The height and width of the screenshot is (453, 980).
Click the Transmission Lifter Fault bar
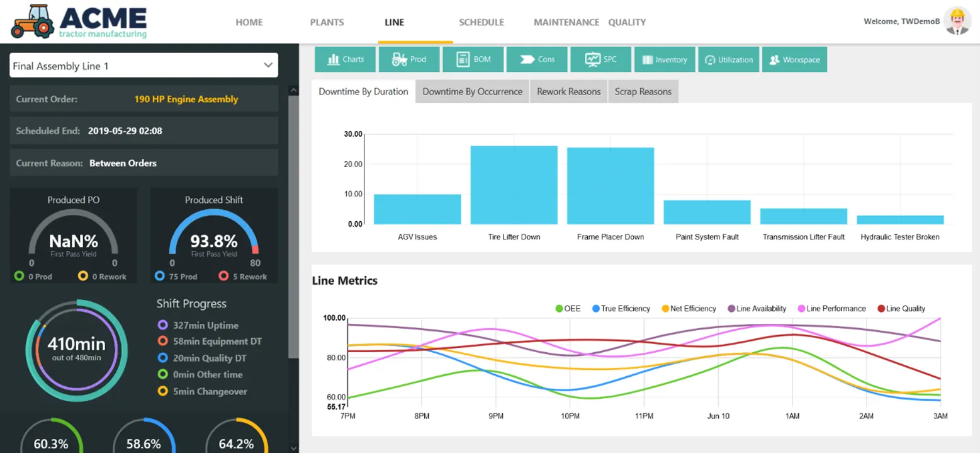point(804,216)
